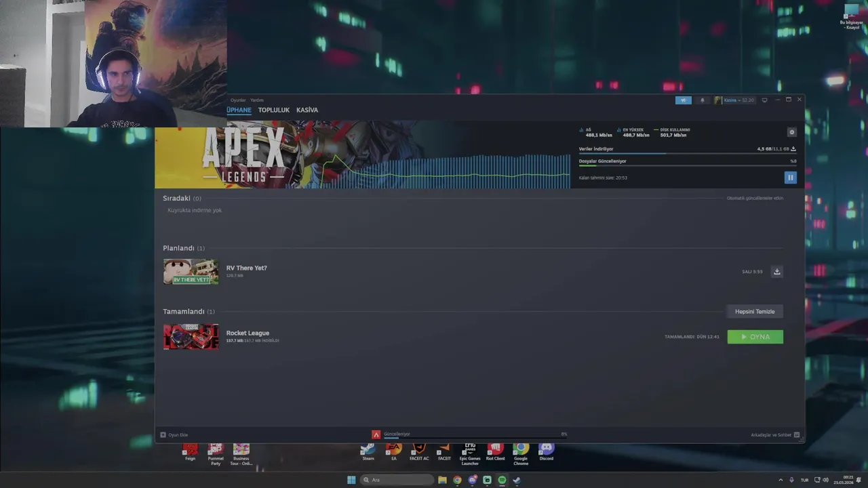Screen dimensions: 868x488
Task: Click download icon beside 4,5 GB/11,1 GB
Action: point(793,149)
